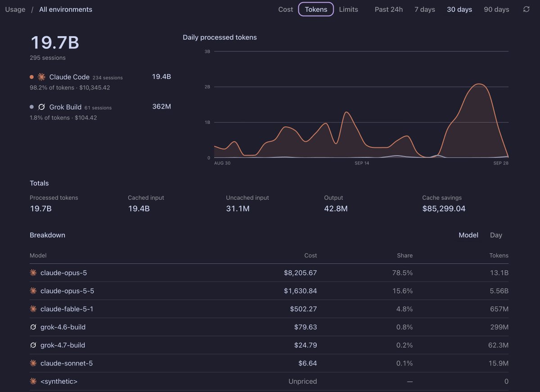The width and height of the screenshot is (540, 392).
Task: Click the Grok Build logo icon
Action: coord(41,107)
